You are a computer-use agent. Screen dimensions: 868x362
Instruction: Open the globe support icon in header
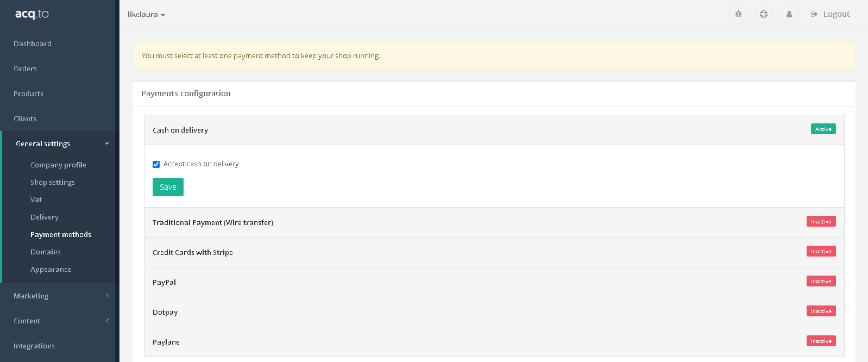[x=764, y=14]
